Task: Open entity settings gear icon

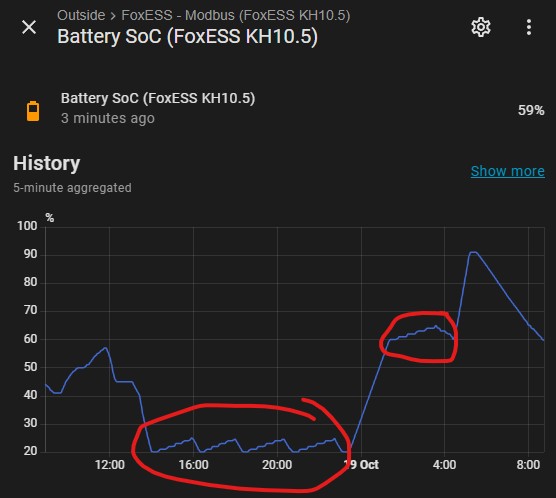Action: pos(481,27)
